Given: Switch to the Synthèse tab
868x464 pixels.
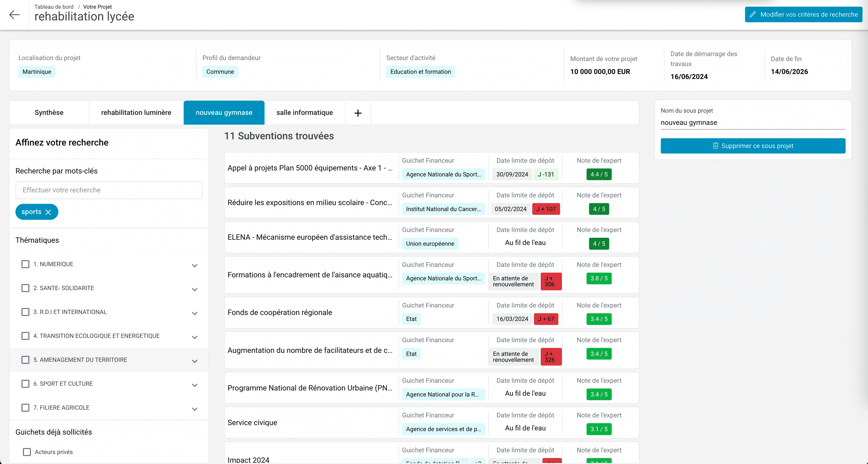Looking at the screenshot, I should tap(49, 112).
